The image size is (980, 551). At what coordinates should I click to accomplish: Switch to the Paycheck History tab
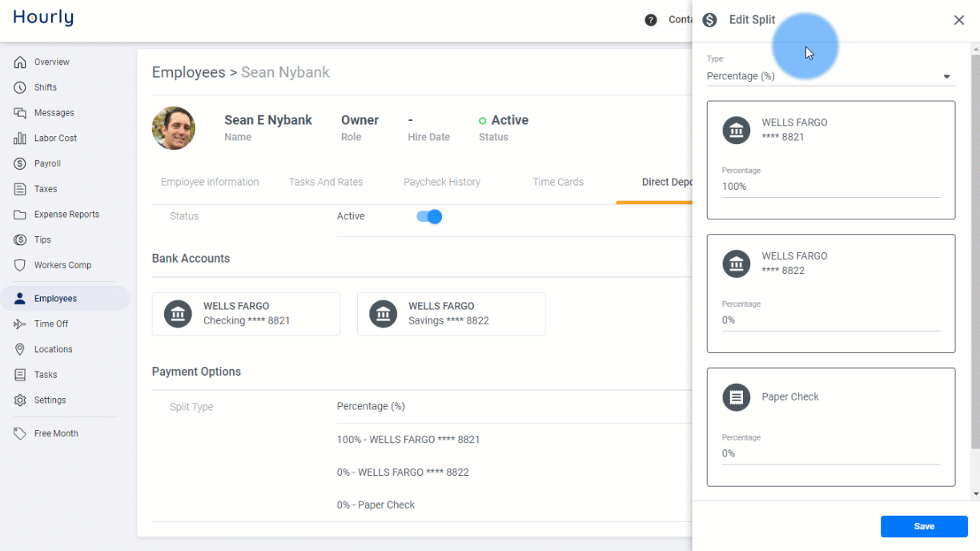[x=442, y=182]
